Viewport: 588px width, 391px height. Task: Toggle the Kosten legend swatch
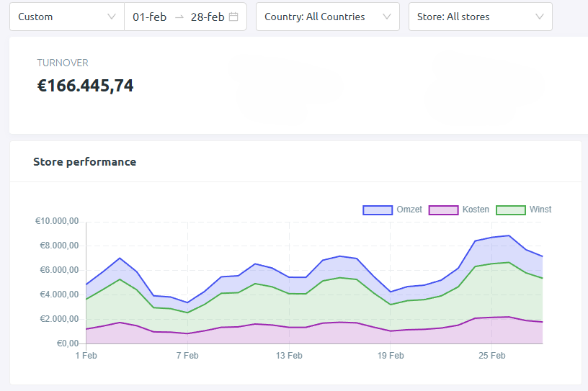[444, 210]
